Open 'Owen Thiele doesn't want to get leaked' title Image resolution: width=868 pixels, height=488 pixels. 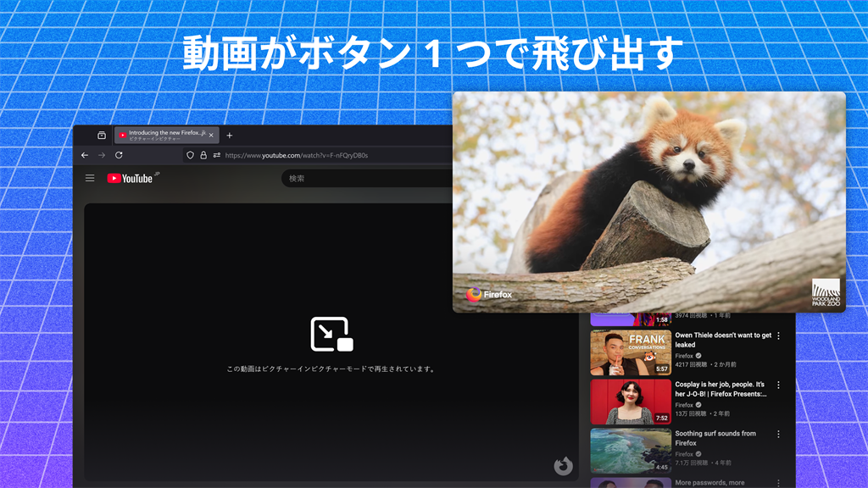pyautogui.click(x=723, y=340)
